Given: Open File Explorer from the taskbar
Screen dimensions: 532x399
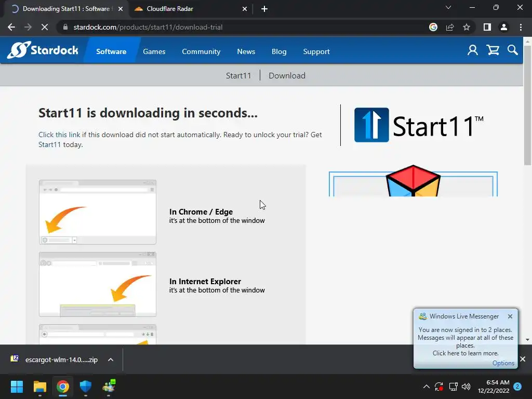Looking at the screenshot, I should [39, 387].
